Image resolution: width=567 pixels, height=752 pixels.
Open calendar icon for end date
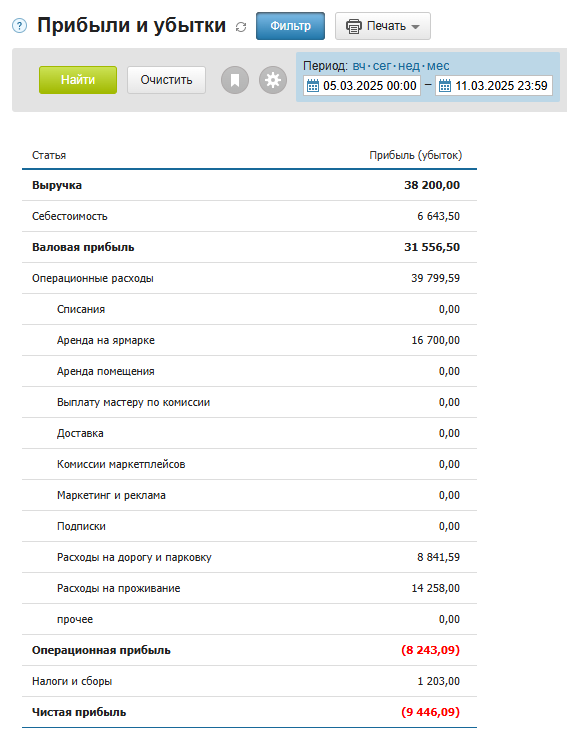[445, 86]
